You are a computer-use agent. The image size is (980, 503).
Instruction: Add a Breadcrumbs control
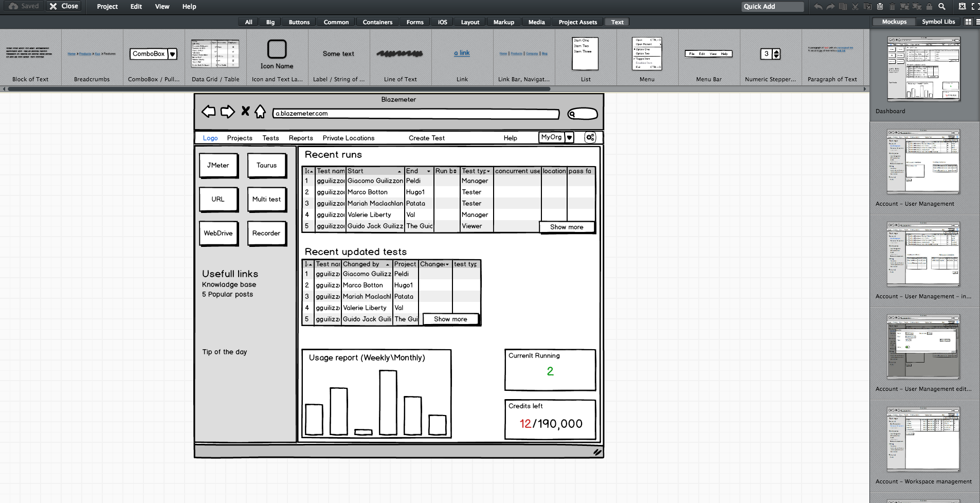(x=92, y=57)
